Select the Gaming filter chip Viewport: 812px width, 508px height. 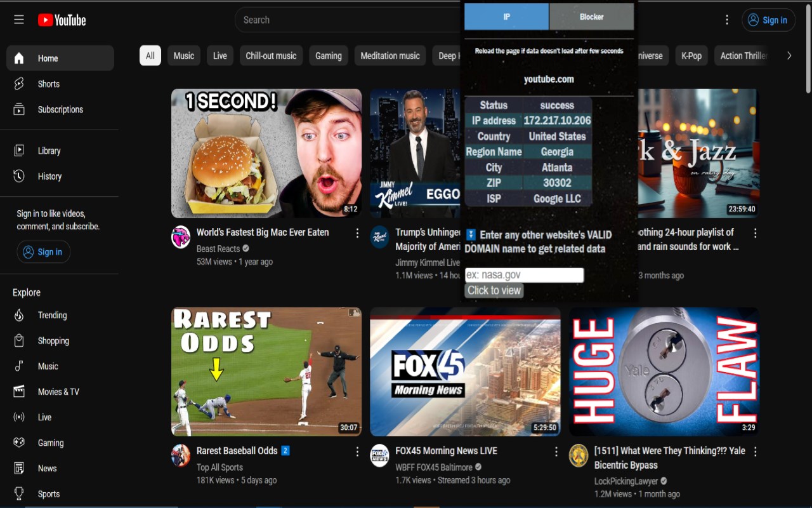[329, 56]
